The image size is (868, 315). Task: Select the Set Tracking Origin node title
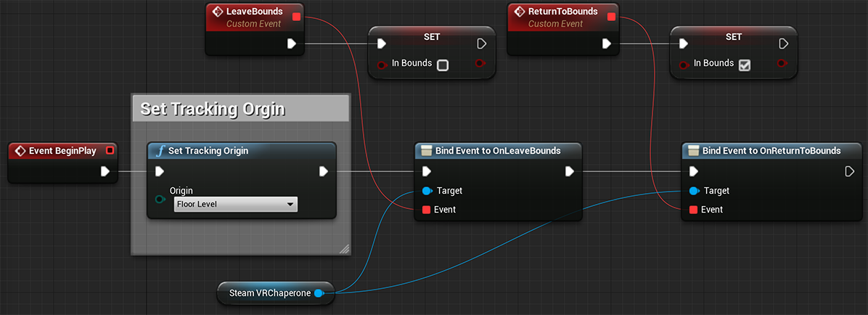click(x=208, y=150)
